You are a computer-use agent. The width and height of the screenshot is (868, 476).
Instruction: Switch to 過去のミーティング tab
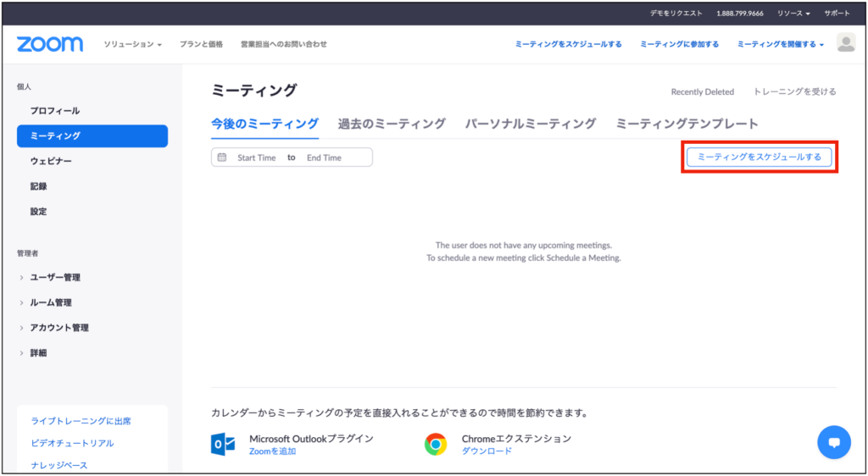point(392,124)
